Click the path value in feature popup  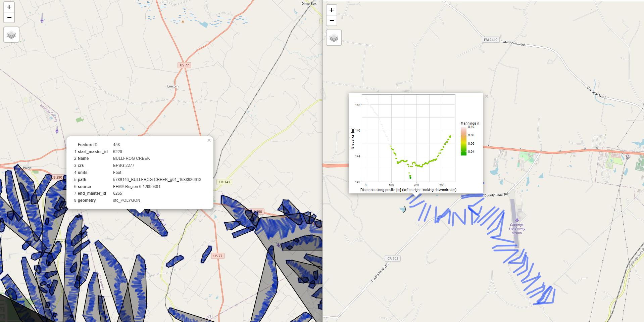(x=157, y=180)
